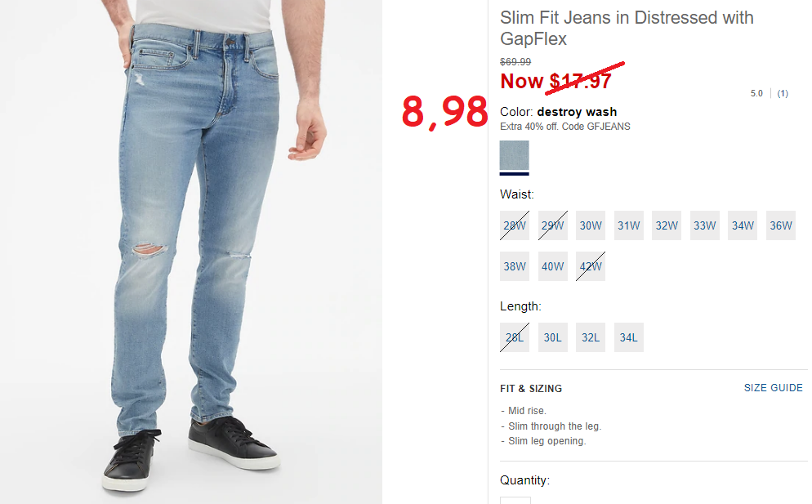Select the 33W waist option
This screenshot has height=504, width=812.
tap(705, 225)
